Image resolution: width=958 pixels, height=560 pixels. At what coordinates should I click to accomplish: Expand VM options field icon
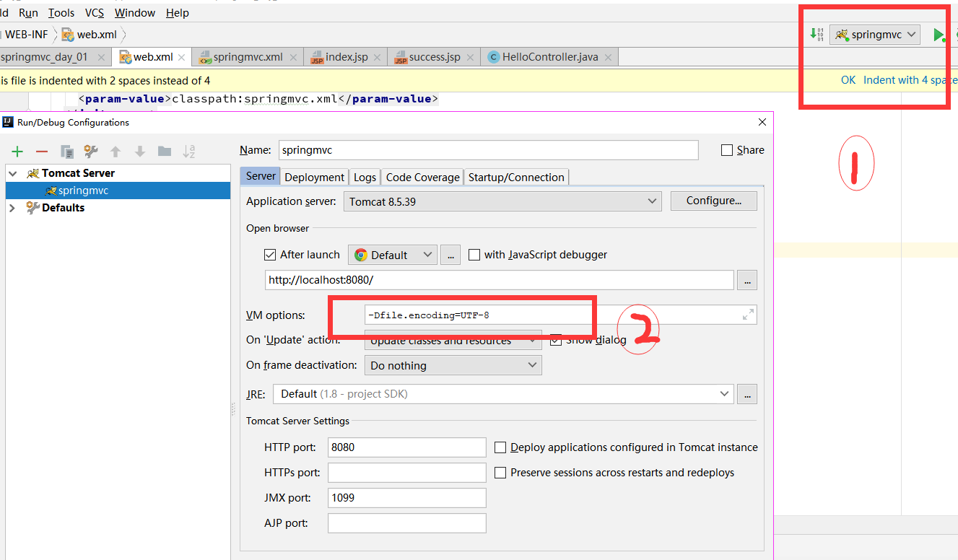point(749,315)
